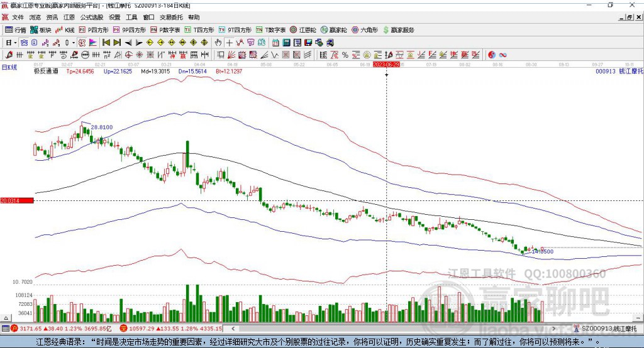The width and height of the screenshot is (644, 348).
Task: Step chart left with black left arrow
Action: [x=128, y=43]
